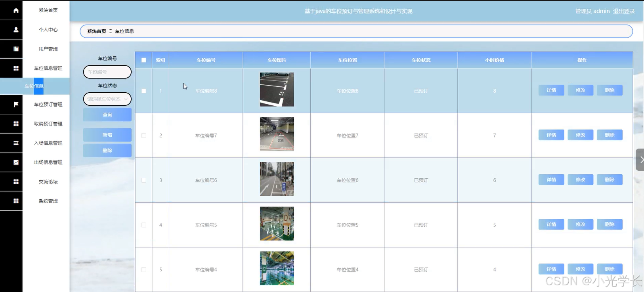Check the checkbox for row 车位编号8
Viewport: 644px width, 292px height.
144,91
